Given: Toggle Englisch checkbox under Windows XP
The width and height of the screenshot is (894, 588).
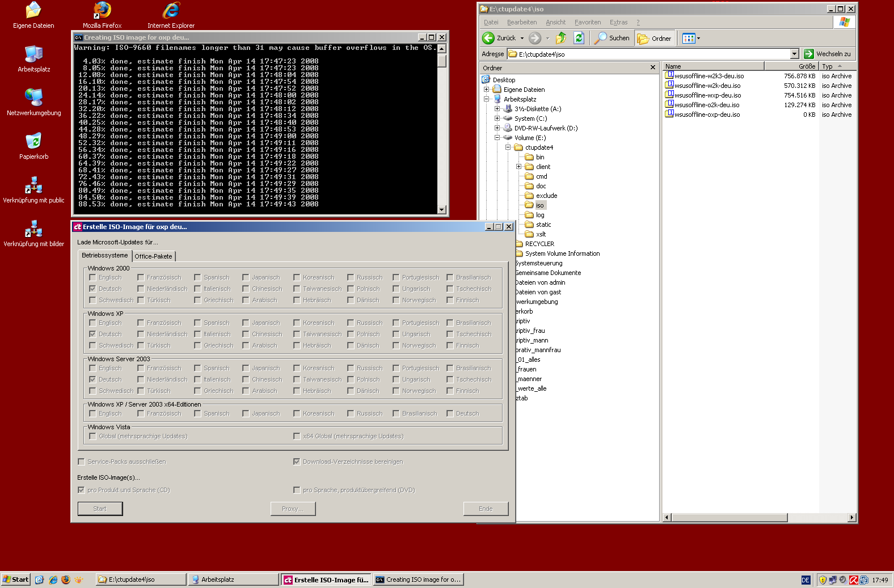Looking at the screenshot, I should (x=92, y=323).
